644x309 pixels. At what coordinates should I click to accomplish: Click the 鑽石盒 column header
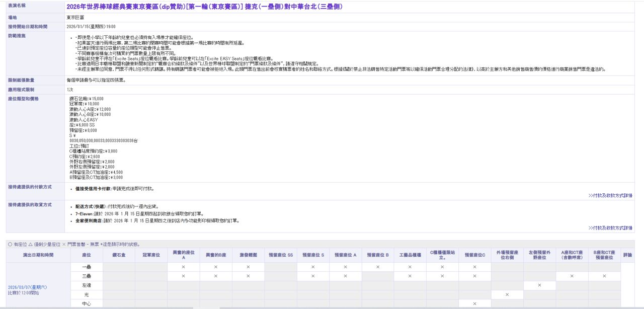point(118,255)
